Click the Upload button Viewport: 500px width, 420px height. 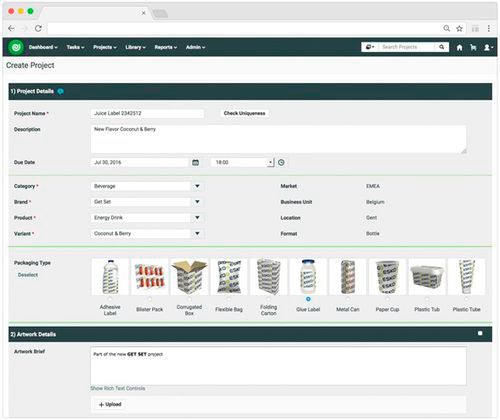(x=110, y=404)
